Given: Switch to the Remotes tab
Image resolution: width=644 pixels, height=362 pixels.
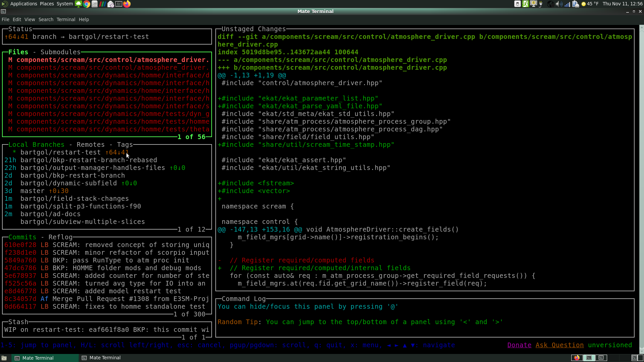Looking at the screenshot, I should coord(91,145).
